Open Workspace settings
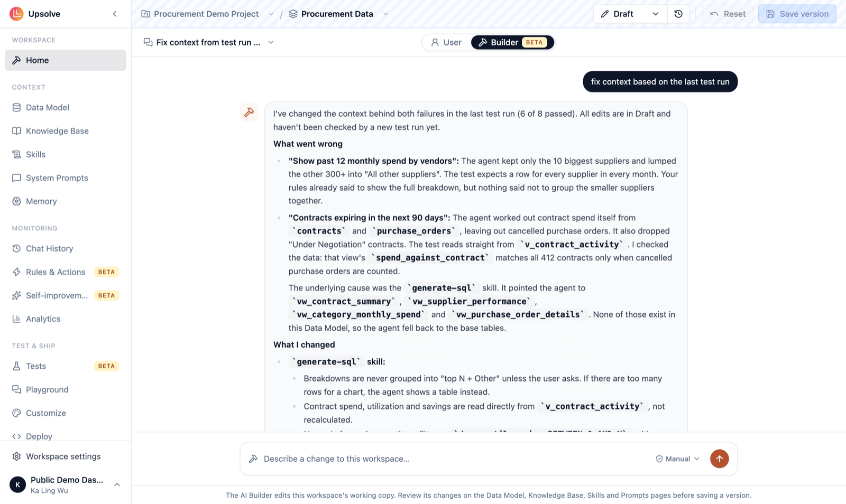 (66, 456)
